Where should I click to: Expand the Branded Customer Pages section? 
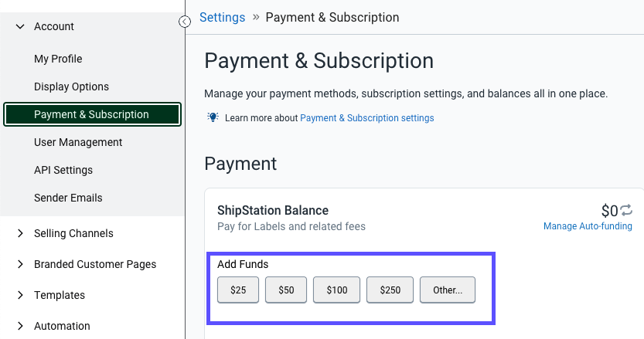click(x=21, y=264)
